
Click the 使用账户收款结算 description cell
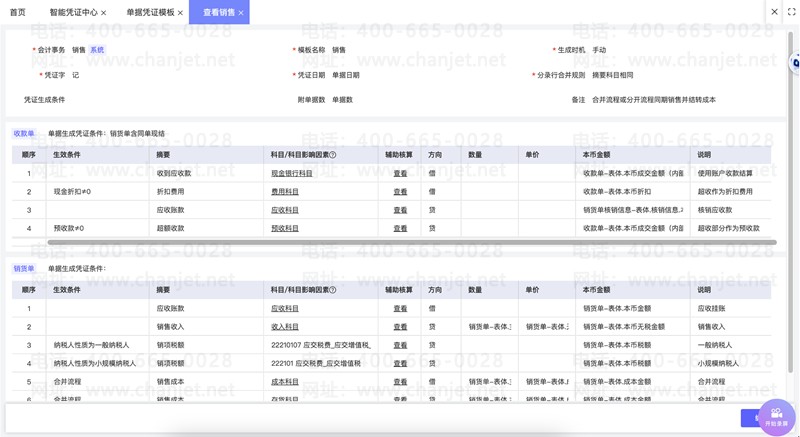(x=724, y=173)
